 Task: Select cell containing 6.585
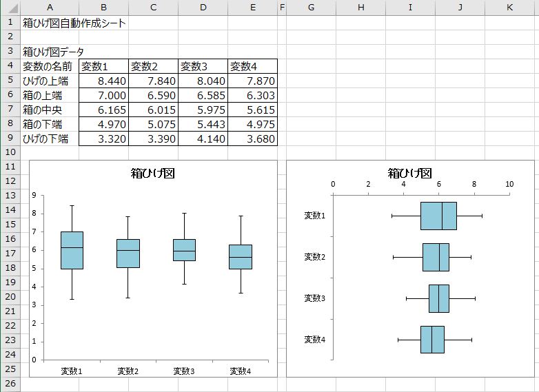click(203, 95)
